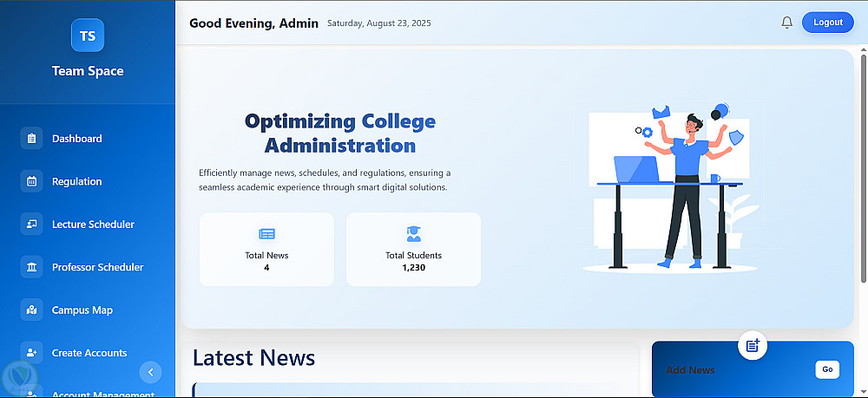Click the Add News document-plus icon
This screenshot has height=398, width=868.
tap(753, 345)
